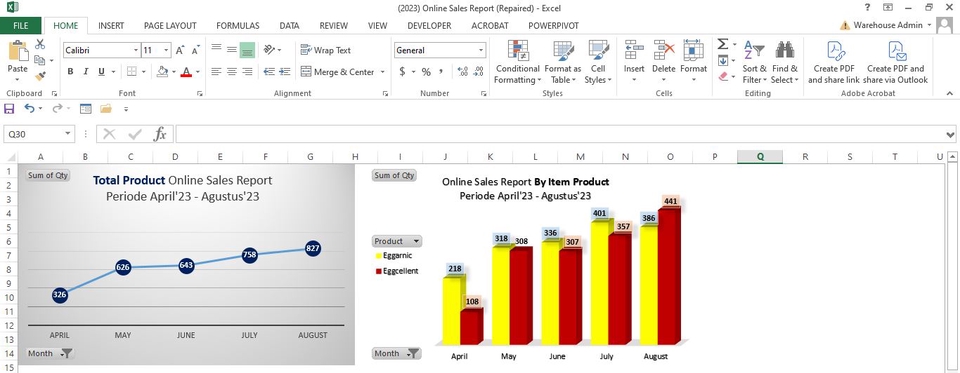The width and height of the screenshot is (960, 373).
Task: Decrease font size with the smaller A icon
Action: click(x=195, y=50)
